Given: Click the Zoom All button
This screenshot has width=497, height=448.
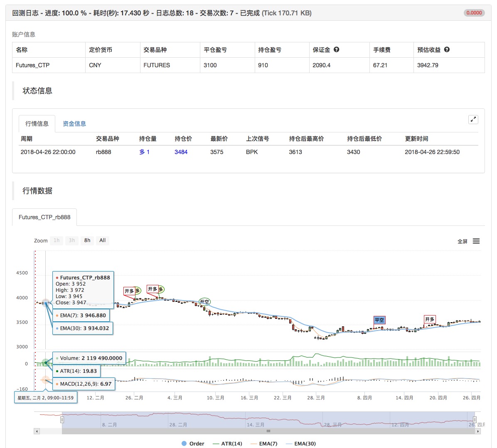Looking at the screenshot, I should coord(102,240).
